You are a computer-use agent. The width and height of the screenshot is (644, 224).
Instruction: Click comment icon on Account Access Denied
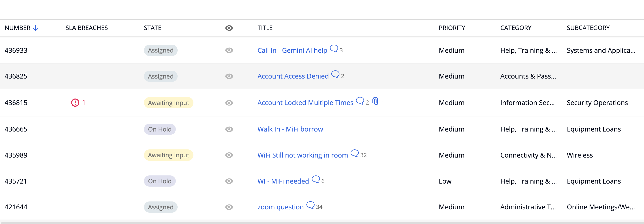pyautogui.click(x=335, y=74)
